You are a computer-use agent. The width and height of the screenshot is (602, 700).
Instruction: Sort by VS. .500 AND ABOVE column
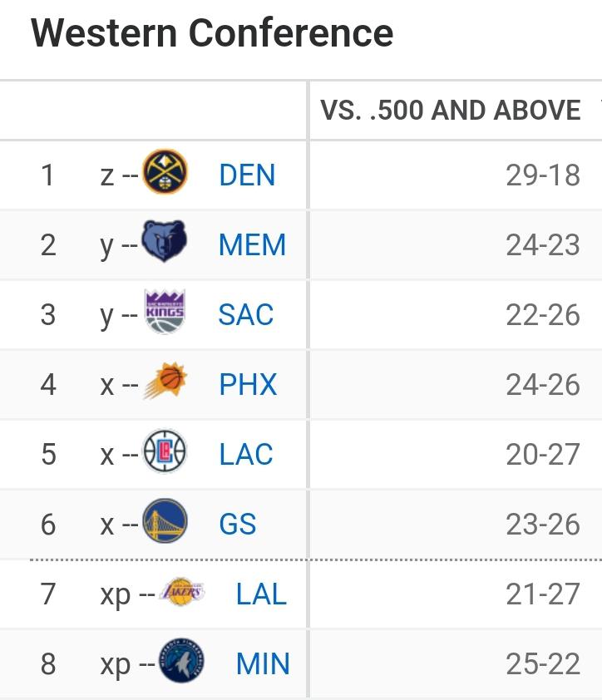pyautogui.click(x=451, y=111)
